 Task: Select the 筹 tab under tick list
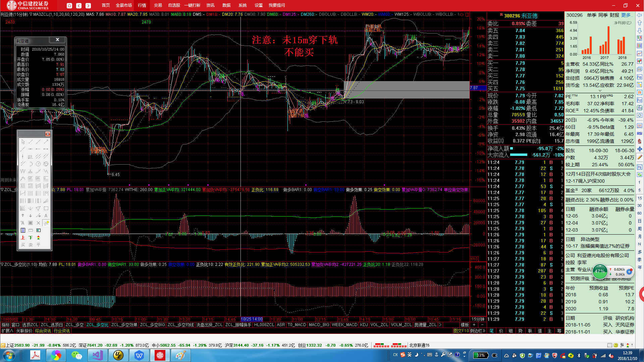click(559, 331)
